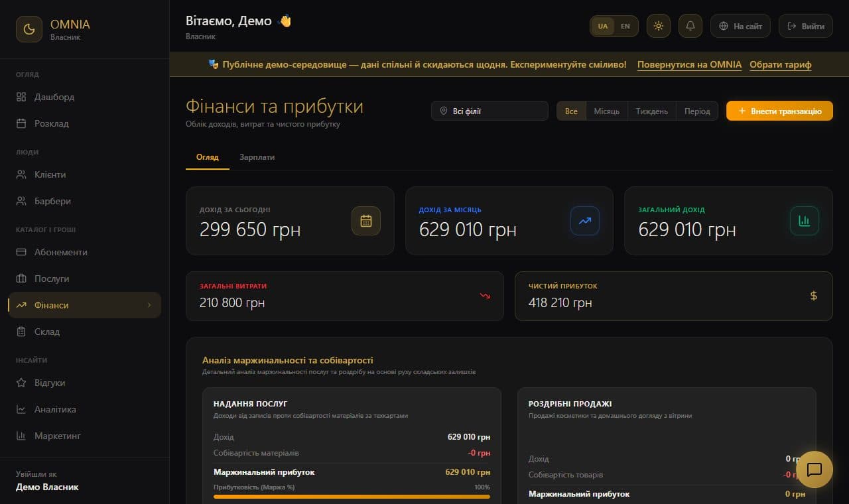The height and width of the screenshot is (504, 849).
Task: Choose custom Період filter
Action: click(x=697, y=111)
